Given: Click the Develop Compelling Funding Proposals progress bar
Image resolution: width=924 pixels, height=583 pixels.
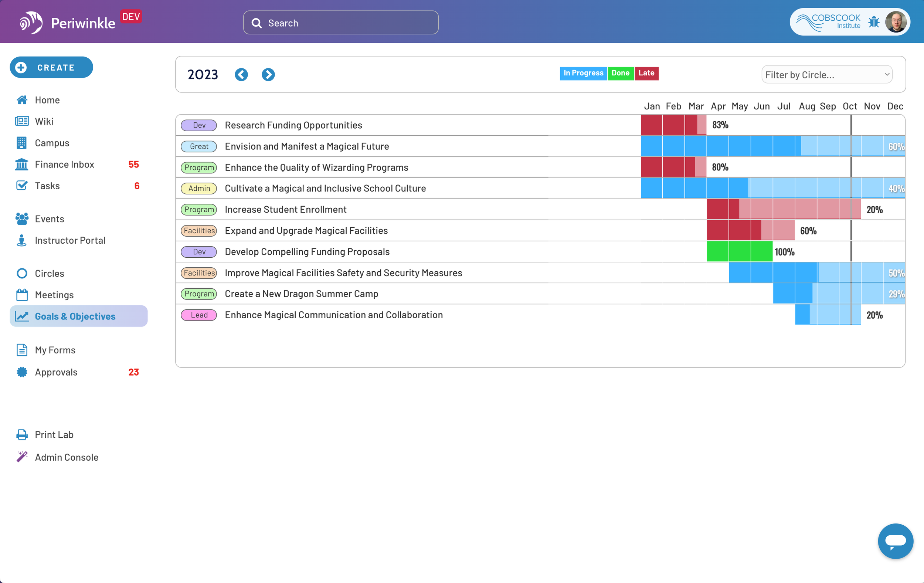Looking at the screenshot, I should [x=740, y=252].
